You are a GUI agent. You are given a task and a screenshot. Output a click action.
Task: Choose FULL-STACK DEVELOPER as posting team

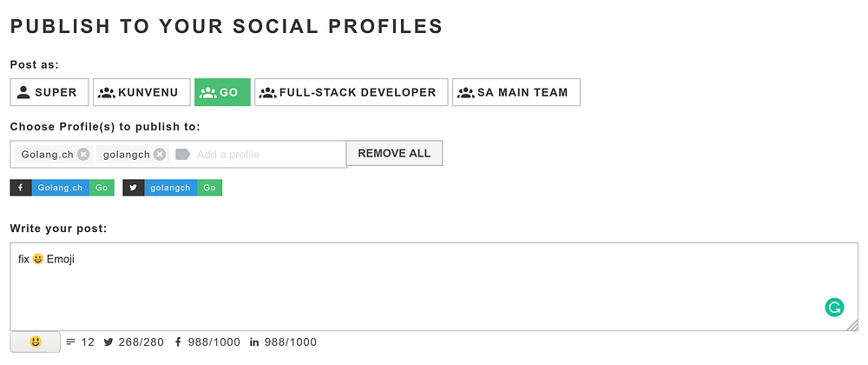point(351,92)
